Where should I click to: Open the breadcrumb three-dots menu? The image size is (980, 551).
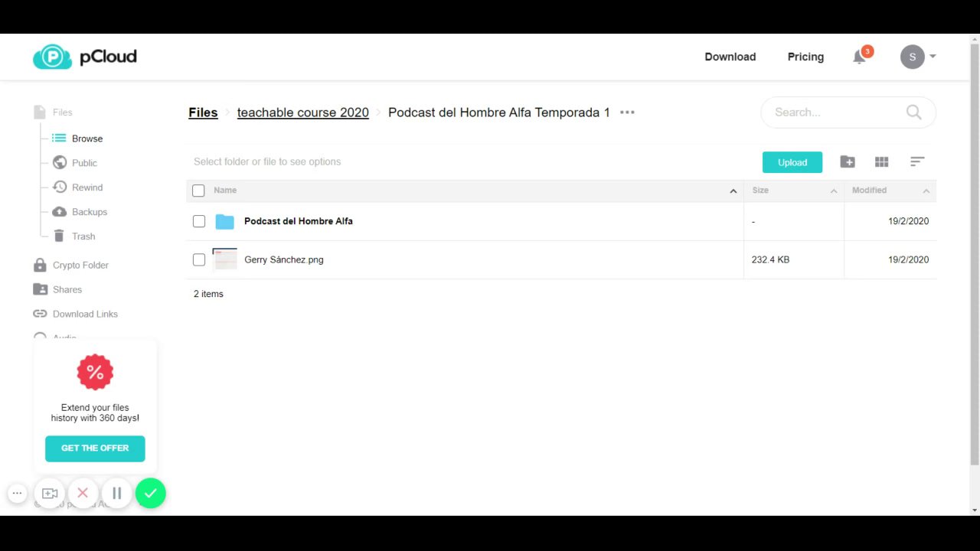point(627,112)
